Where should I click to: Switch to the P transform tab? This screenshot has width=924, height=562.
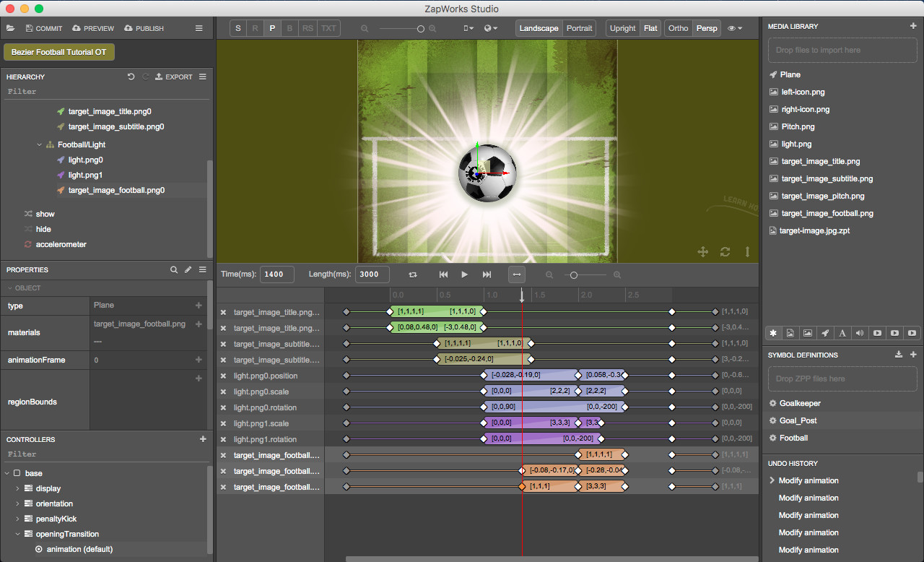(x=272, y=27)
